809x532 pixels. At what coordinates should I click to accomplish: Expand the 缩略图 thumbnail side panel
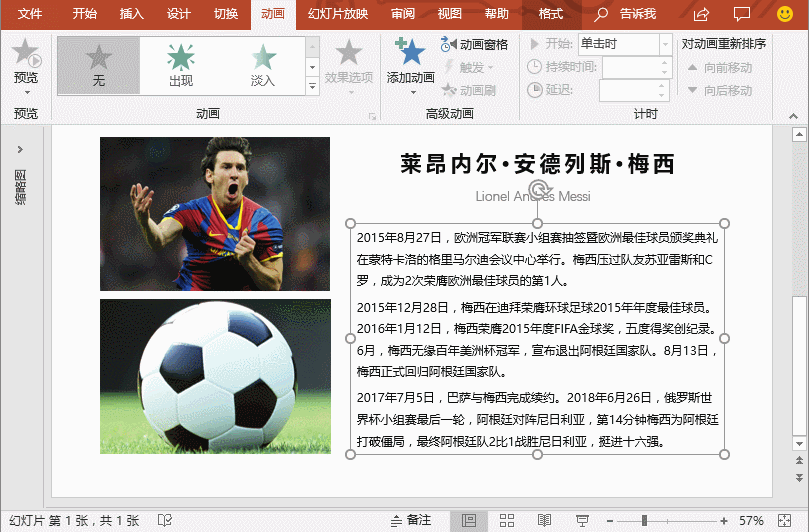(20, 148)
